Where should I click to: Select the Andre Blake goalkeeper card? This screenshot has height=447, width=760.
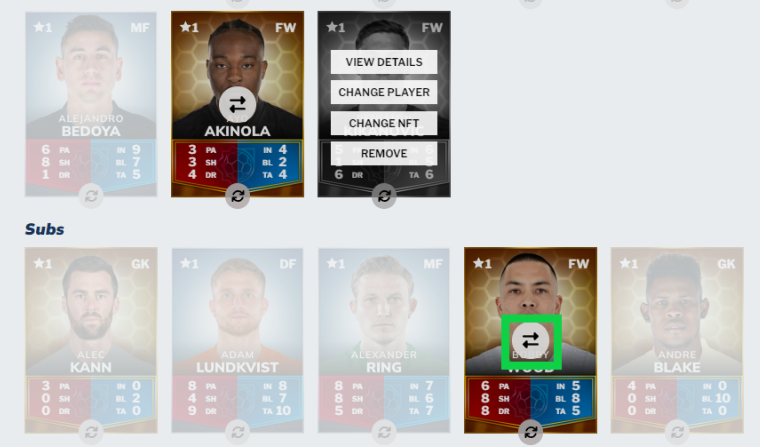pos(677,340)
